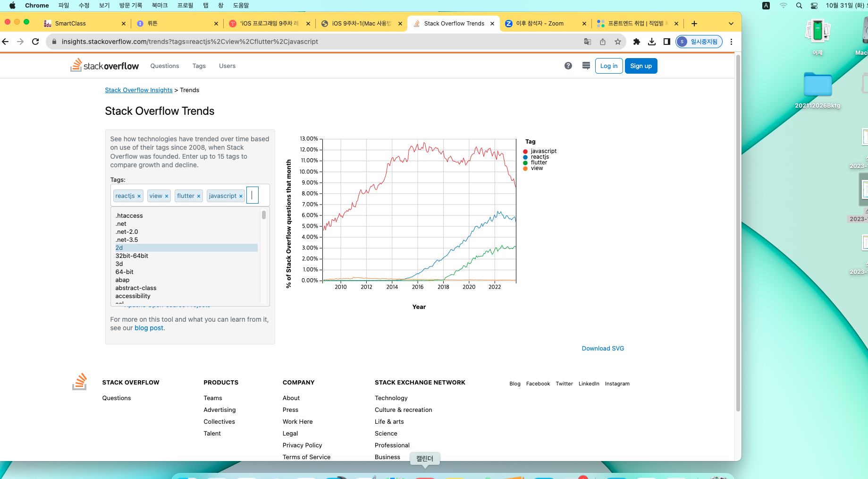
Task: Remove the javascript tag
Action: pyautogui.click(x=241, y=196)
